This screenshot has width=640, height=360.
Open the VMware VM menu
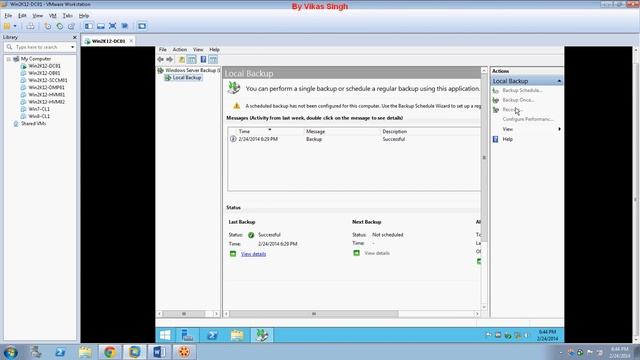click(53, 16)
